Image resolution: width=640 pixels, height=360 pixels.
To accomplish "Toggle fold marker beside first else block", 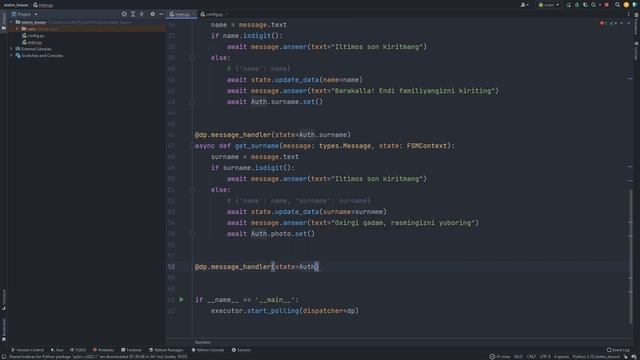I will click(x=192, y=58).
